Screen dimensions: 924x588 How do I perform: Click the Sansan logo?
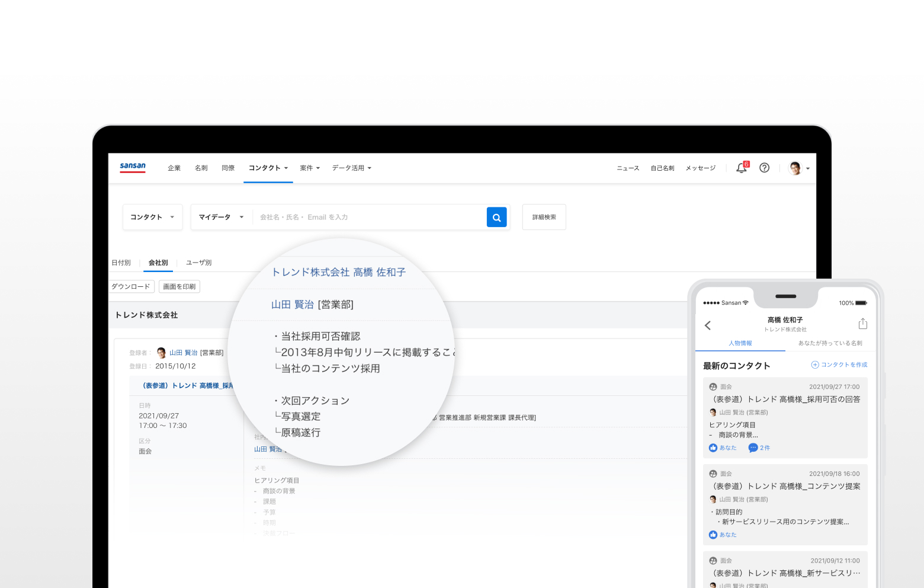[133, 167]
